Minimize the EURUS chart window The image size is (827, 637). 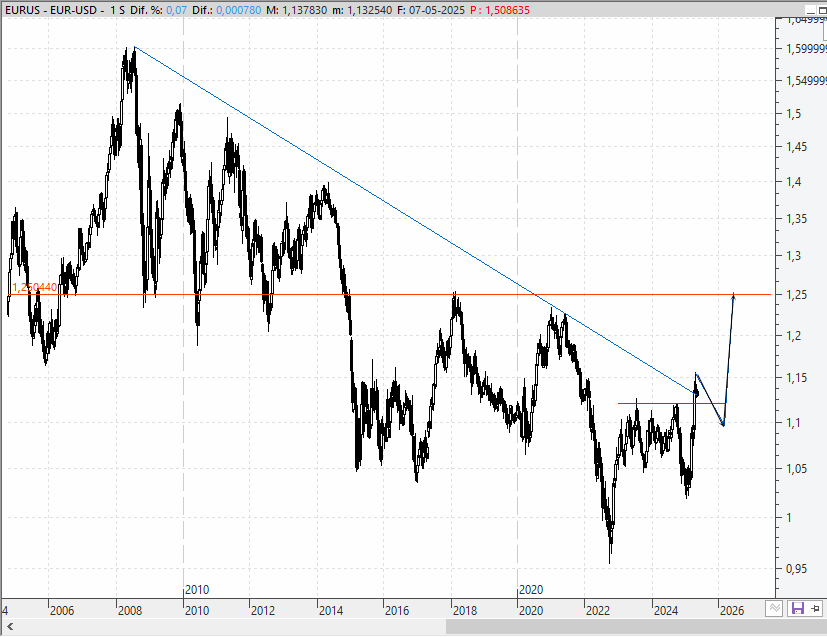[x=811, y=10]
